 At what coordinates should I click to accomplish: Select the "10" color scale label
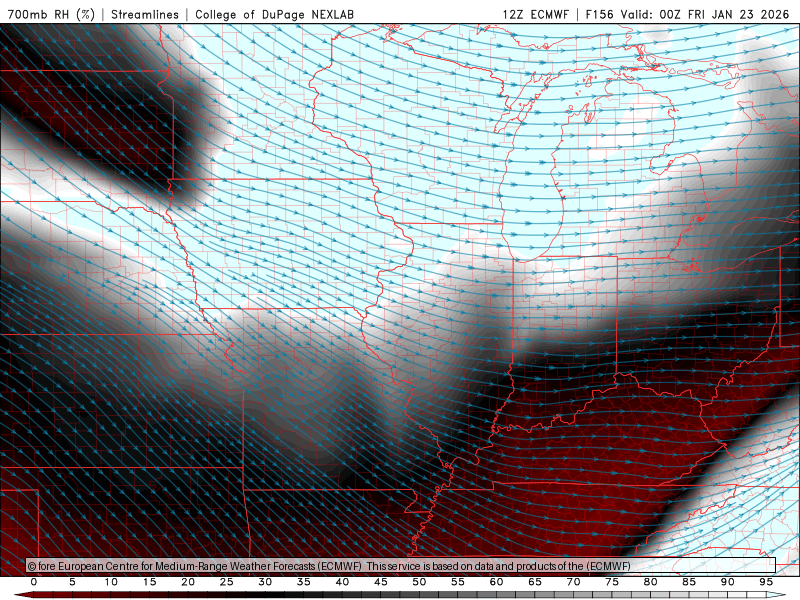111,582
